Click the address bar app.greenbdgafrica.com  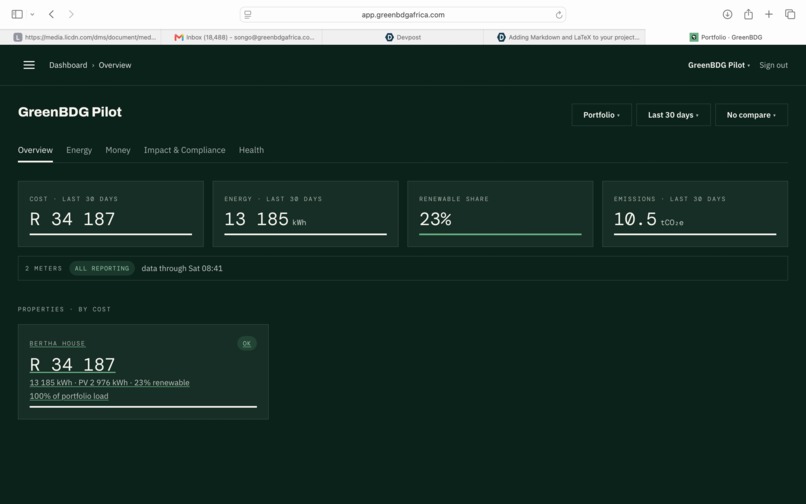tap(403, 15)
